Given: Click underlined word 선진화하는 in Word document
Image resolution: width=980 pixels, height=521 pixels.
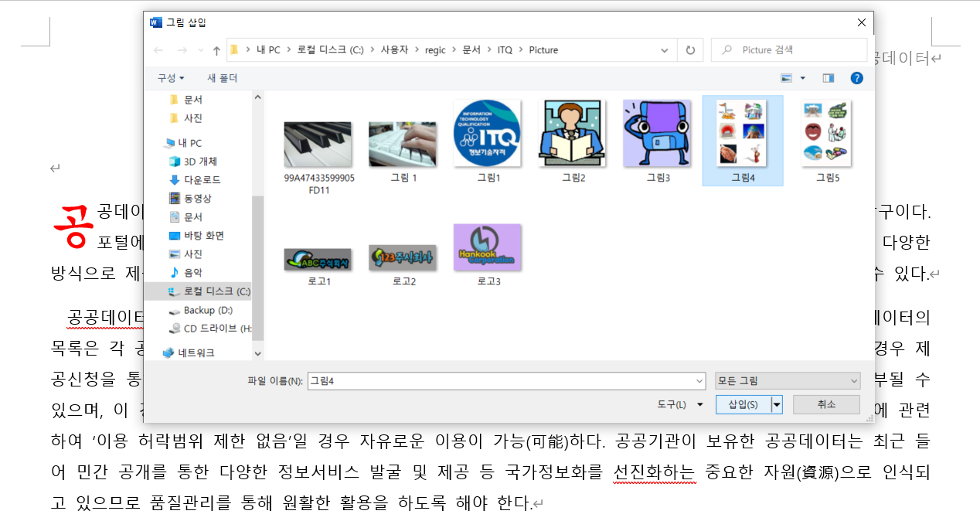Looking at the screenshot, I should pos(655,473).
